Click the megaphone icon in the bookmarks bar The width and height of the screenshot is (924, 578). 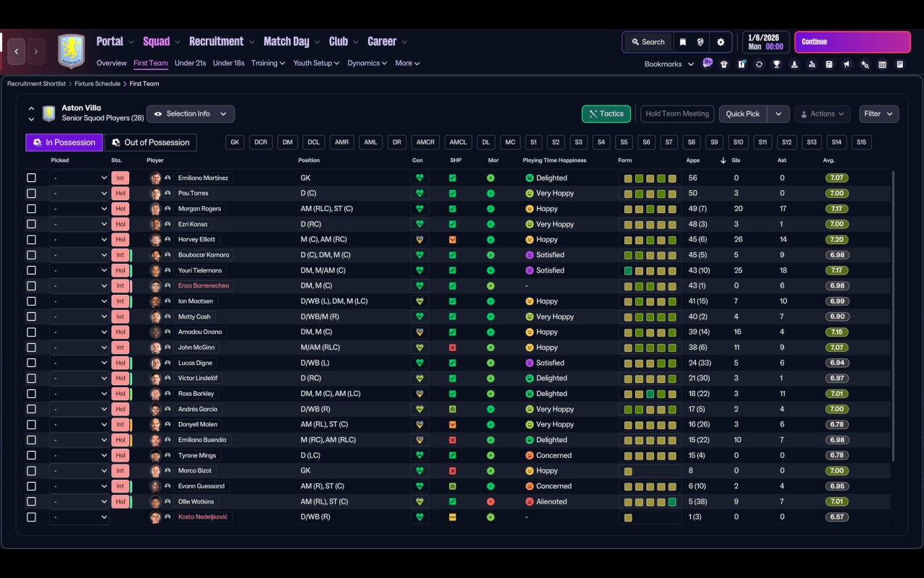click(x=847, y=64)
